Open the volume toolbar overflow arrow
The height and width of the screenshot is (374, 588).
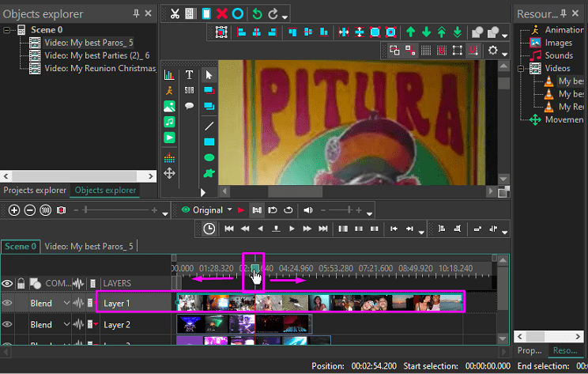tap(369, 213)
